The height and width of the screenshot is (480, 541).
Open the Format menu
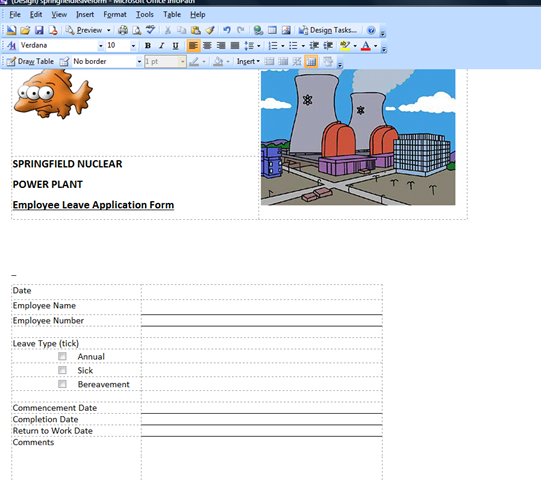(115, 14)
